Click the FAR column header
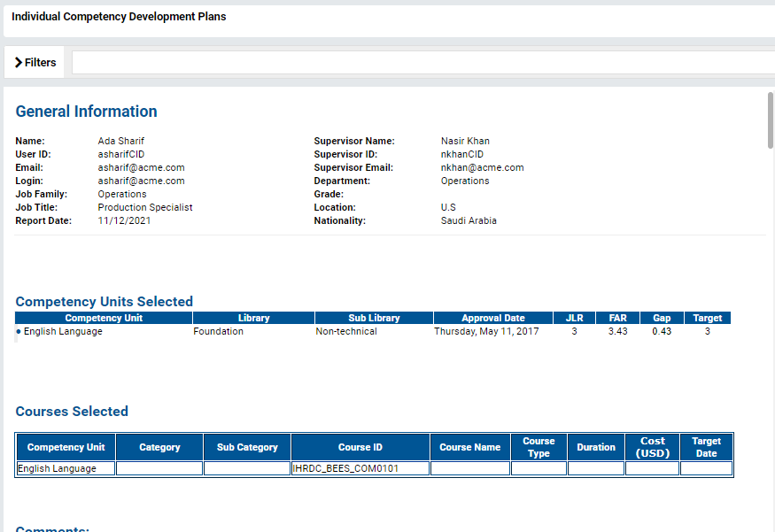Image resolution: width=775 pixels, height=532 pixels. pyautogui.click(x=618, y=318)
